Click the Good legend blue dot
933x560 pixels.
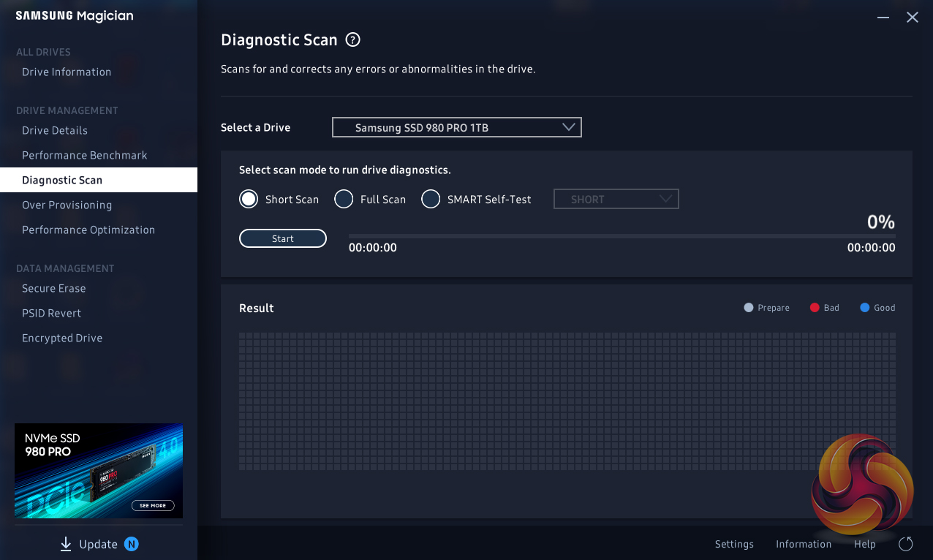click(x=864, y=308)
